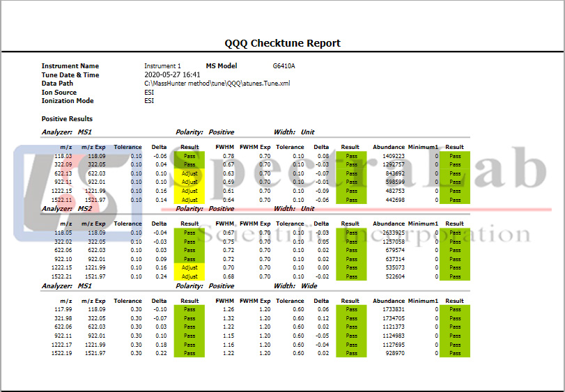This screenshot has width=565, height=392.
Task: Click the Ion Source label
Action: pos(59,92)
